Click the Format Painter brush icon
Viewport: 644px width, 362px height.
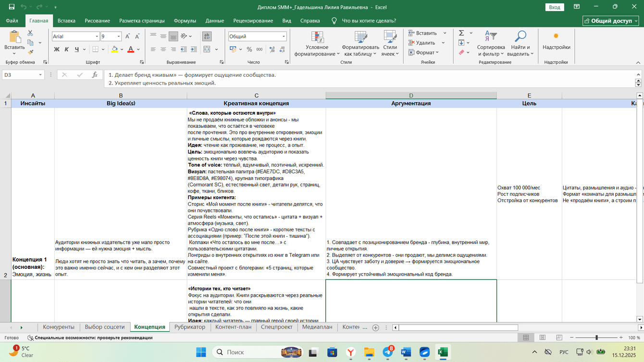[30, 52]
